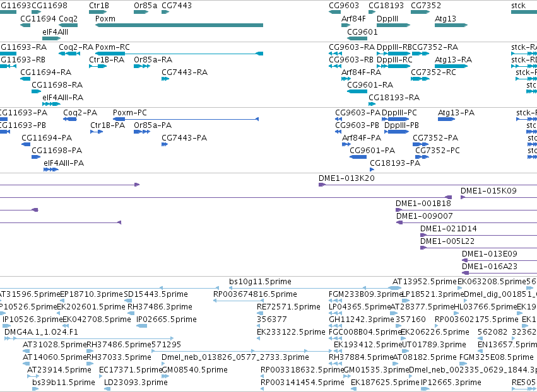Click the EK233122.5prime EST label

(291, 332)
